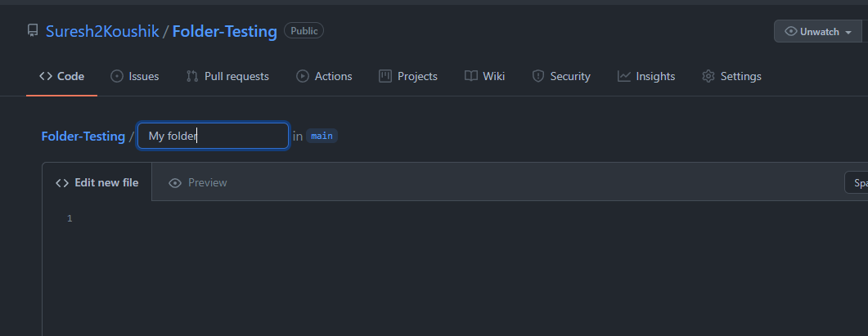Open the Insights tab

[646, 76]
